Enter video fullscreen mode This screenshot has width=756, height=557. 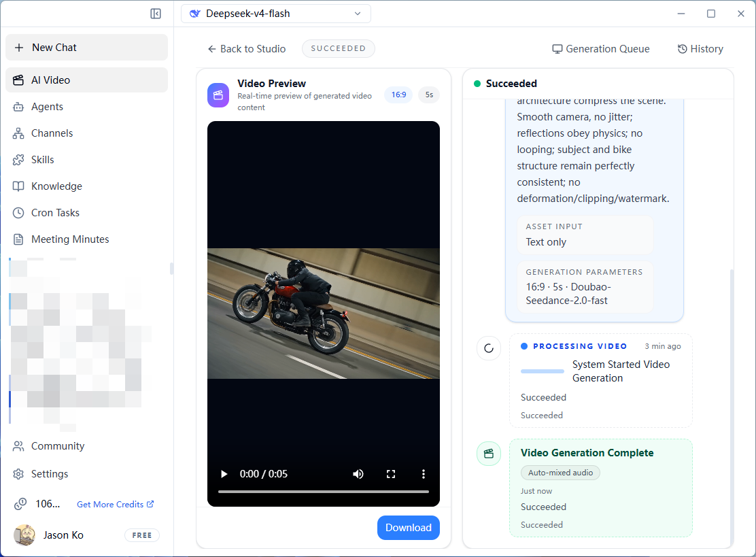(x=391, y=474)
